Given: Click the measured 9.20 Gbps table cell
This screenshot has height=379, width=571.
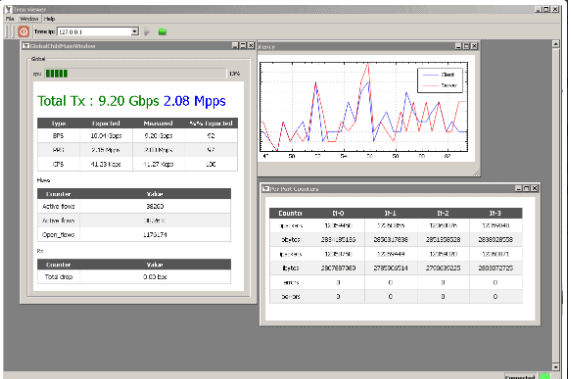Looking at the screenshot, I should [x=158, y=136].
